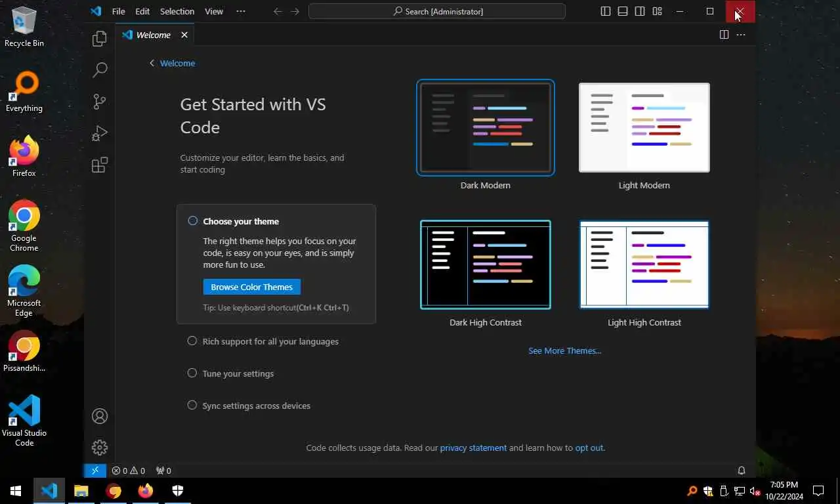Open the Windows action center icon

(818, 491)
